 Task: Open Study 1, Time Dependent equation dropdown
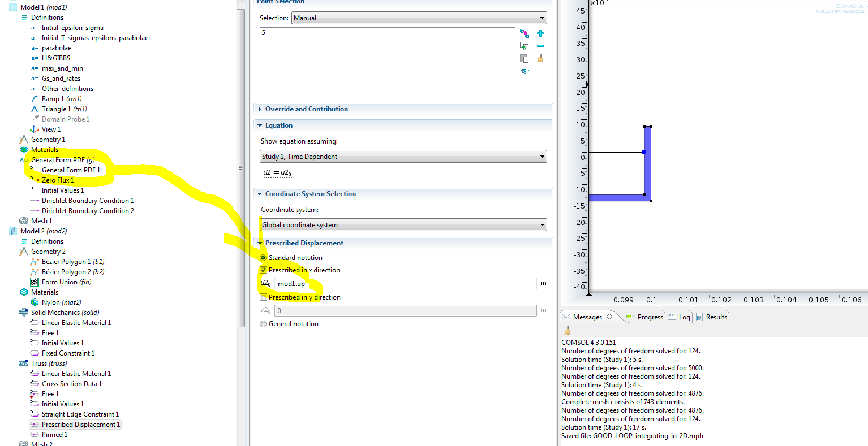coord(403,157)
